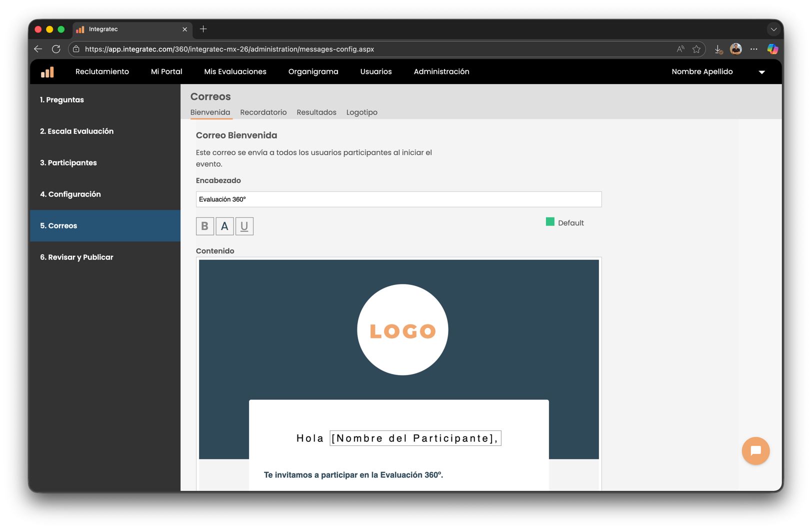Open Administración in the top navigation
This screenshot has height=530, width=812.
coord(441,72)
